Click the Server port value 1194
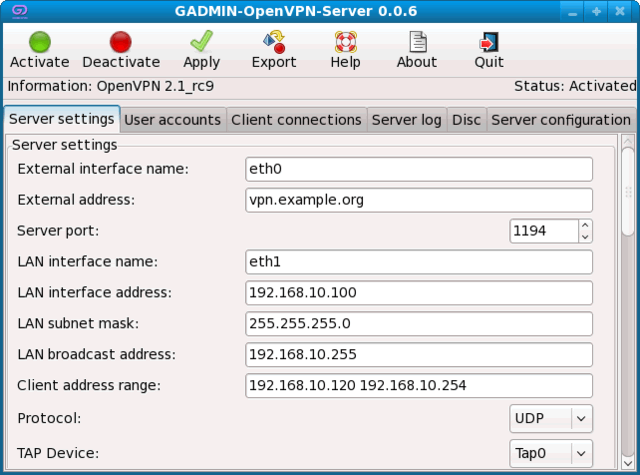Viewport: 640px width, 475px height. pyautogui.click(x=544, y=231)
